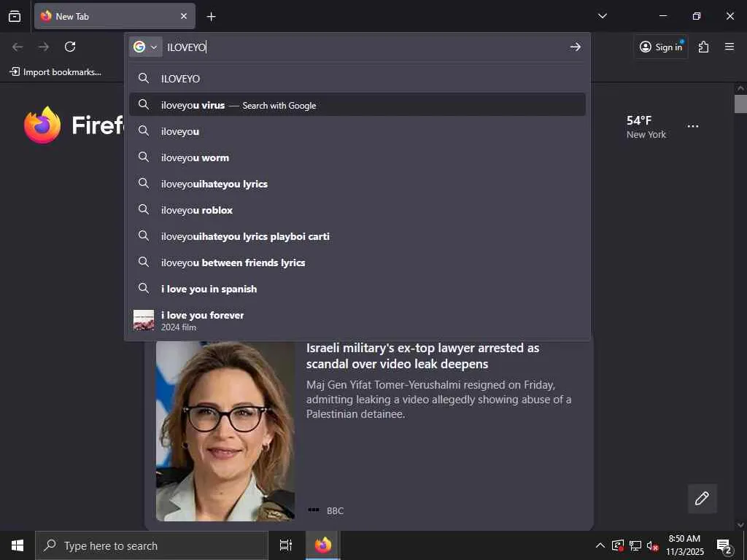This screenshot has height=560, width=747.
Task: Select 'i love you in spanish' suggestion
Action: click(x=357, y=289)
